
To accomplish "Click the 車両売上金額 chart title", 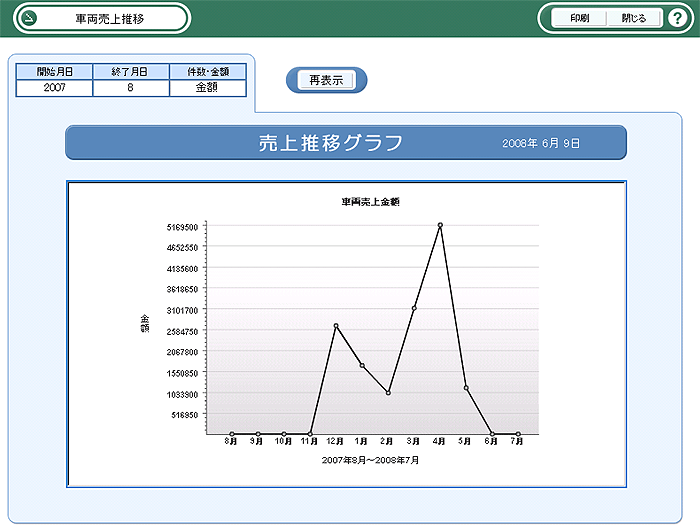I will tap(370, 202).
